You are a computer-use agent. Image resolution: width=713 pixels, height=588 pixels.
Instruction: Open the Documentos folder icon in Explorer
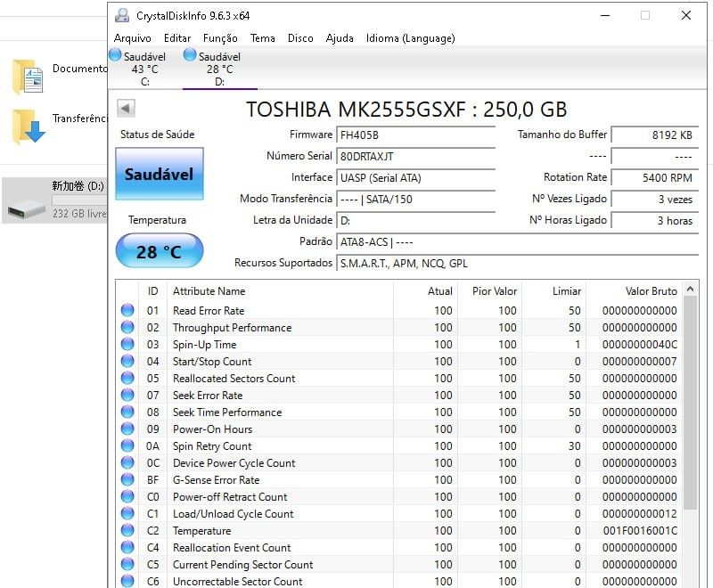28,77
